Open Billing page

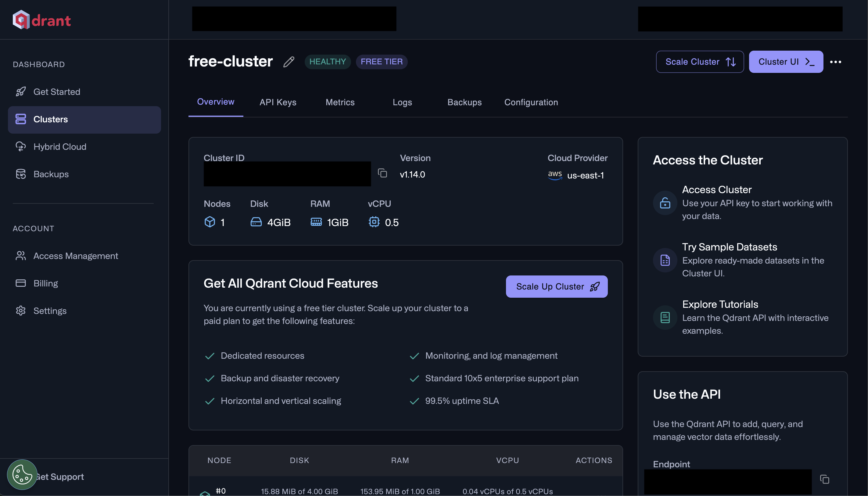[x=84, y=283]
